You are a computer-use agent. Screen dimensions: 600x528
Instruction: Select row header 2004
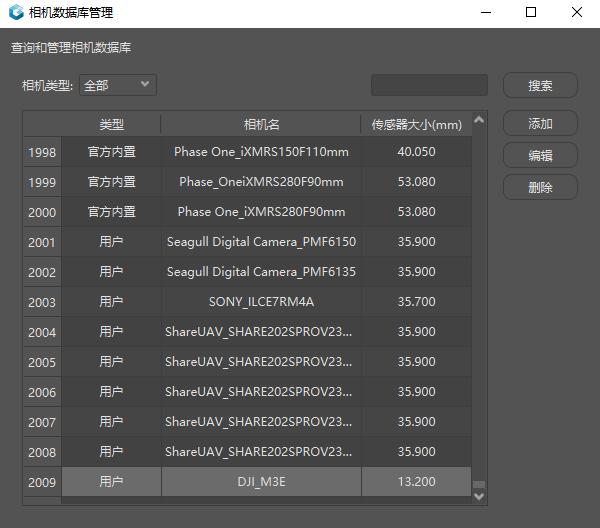click(42, 332)
